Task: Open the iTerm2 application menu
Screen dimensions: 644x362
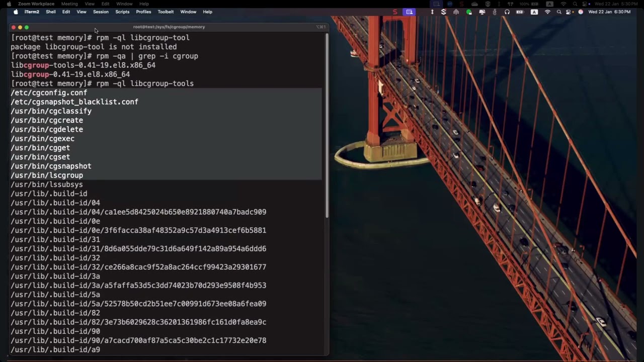Action: click(32, 12)
